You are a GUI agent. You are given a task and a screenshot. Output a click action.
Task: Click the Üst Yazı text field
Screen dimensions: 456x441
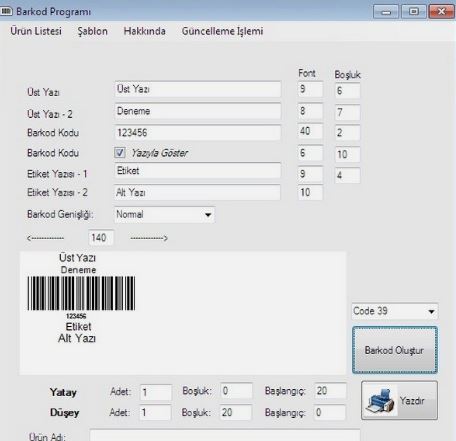tap(198, 89)
